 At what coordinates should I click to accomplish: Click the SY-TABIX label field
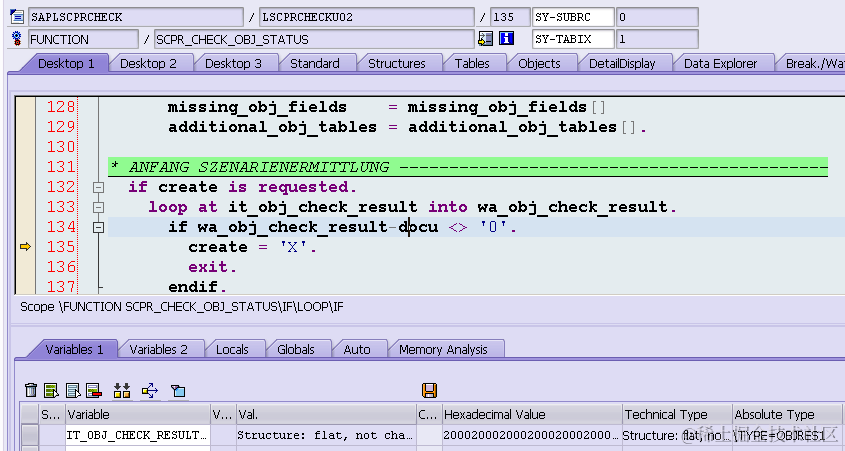pos(573,39)
